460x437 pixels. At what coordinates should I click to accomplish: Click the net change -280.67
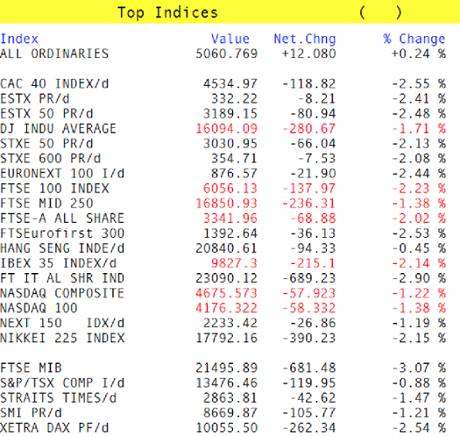[x=309, y=128]
